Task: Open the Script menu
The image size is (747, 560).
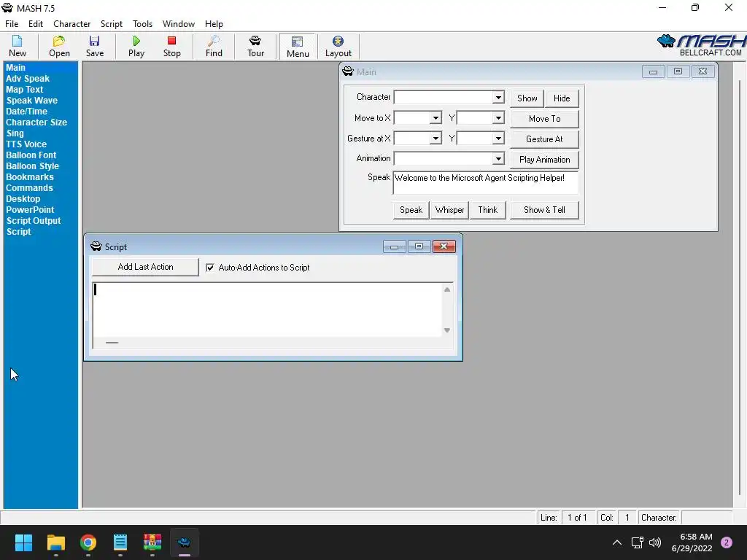Action: (x=112, y=24)
